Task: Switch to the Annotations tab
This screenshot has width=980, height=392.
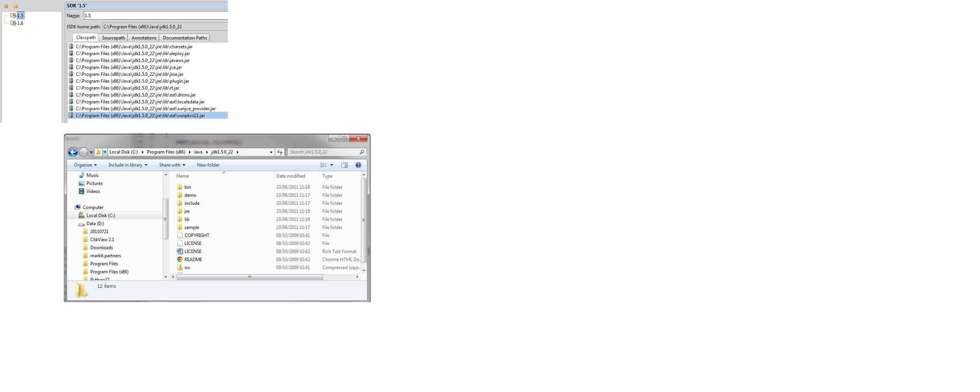Action: [144, 38]
